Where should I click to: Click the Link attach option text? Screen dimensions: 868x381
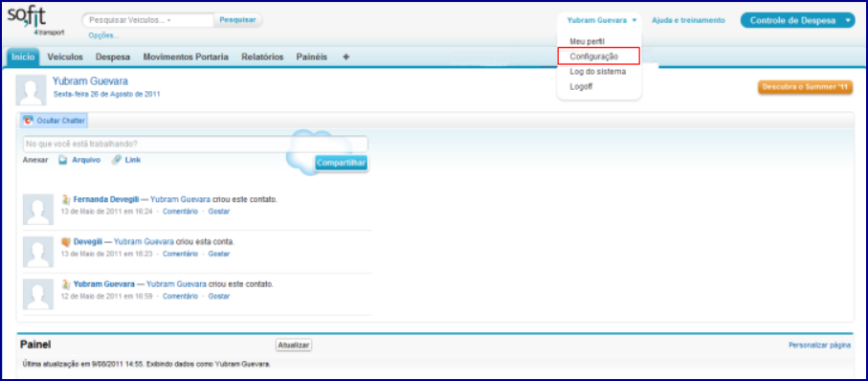point(133,160)
